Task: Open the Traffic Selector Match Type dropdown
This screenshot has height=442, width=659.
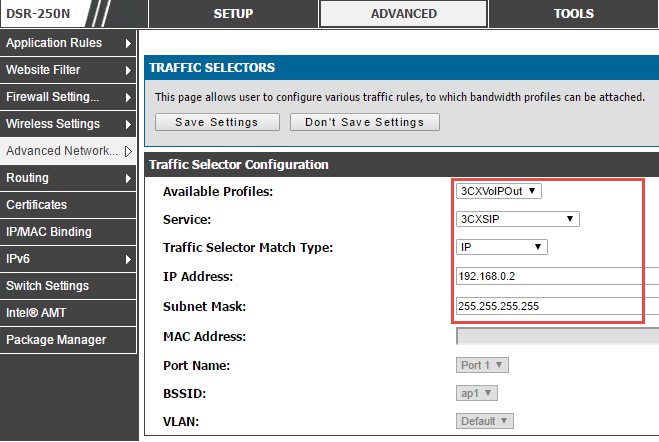Action: coord(502,247)
